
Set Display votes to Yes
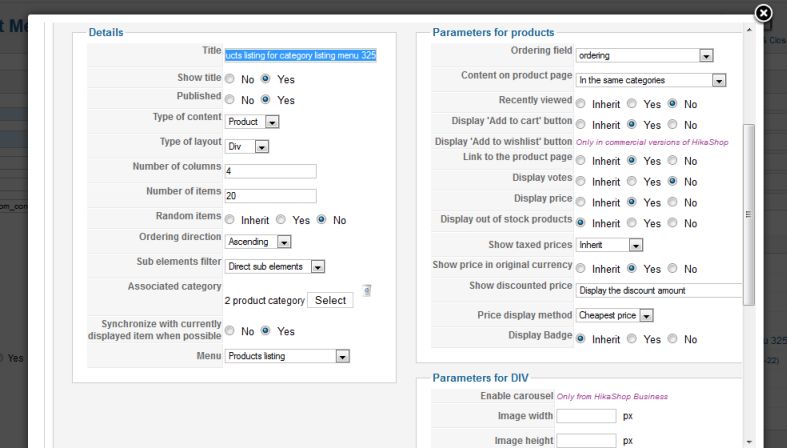[x=632, y=182]
